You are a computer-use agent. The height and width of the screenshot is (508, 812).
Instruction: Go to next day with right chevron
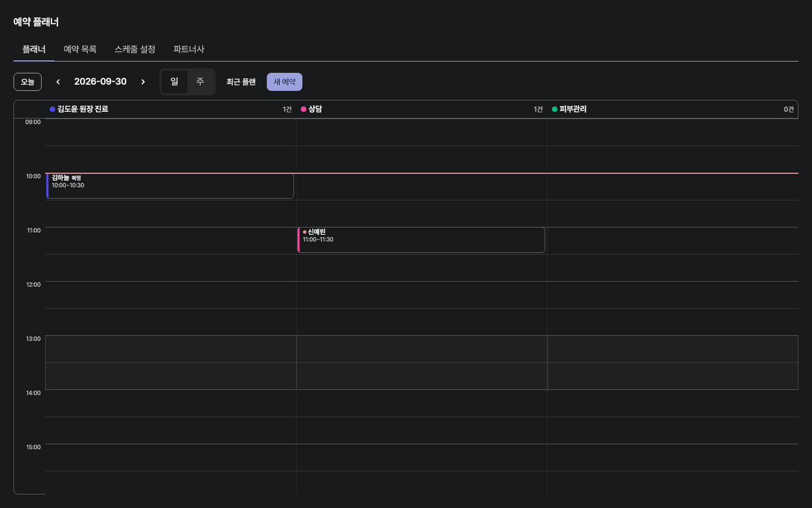(143, 82)
